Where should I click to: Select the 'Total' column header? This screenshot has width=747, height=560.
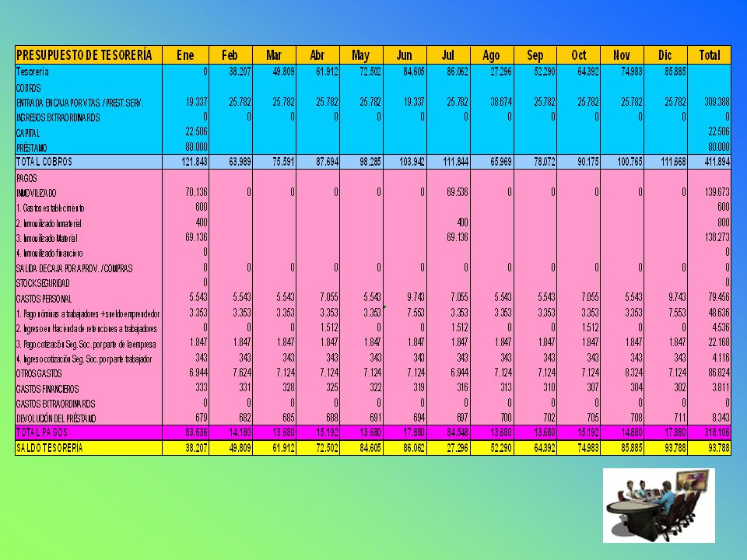click(710, 55)
